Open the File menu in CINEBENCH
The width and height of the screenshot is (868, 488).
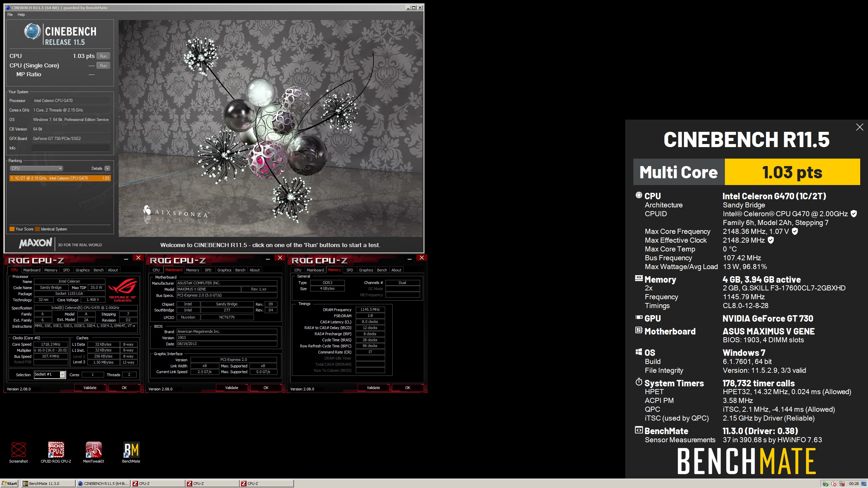10,15
